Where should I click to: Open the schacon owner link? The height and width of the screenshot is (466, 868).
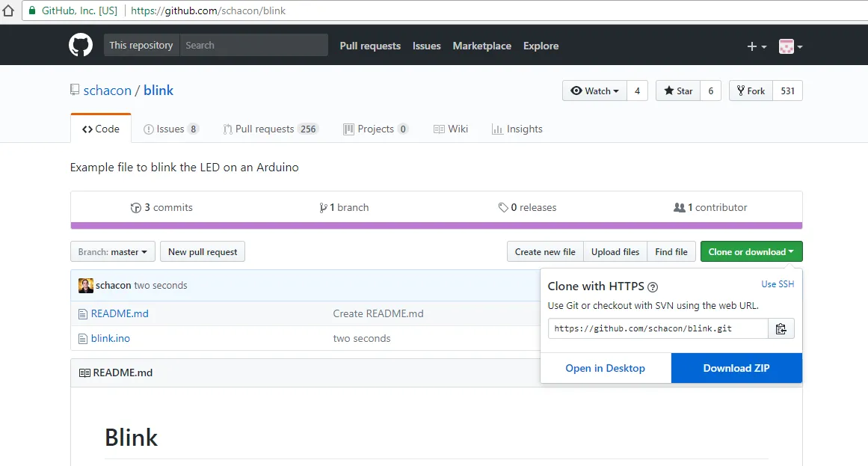108,91
